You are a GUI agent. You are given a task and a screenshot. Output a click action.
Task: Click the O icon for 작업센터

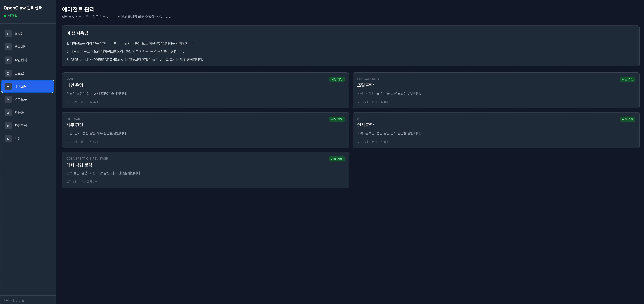point(8,60)
